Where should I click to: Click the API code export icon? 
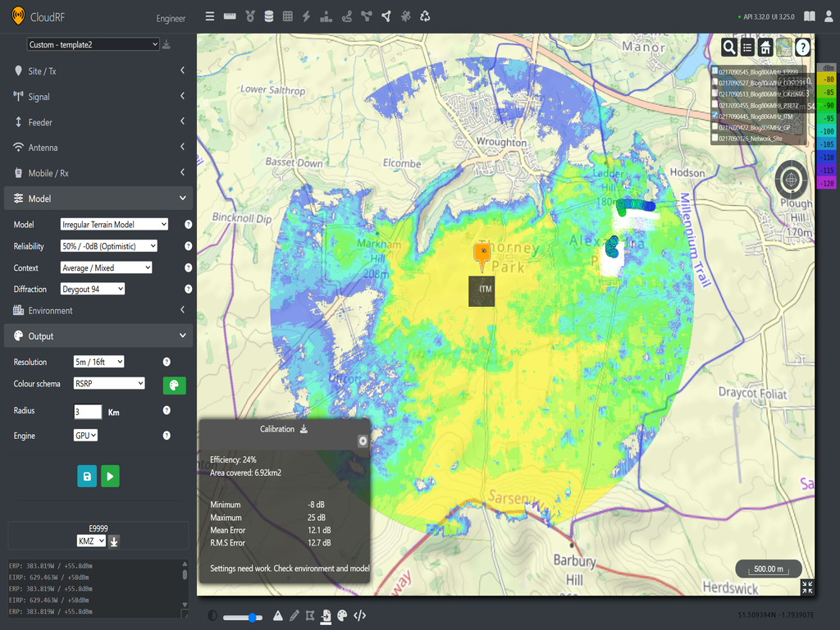click(359, 615)
